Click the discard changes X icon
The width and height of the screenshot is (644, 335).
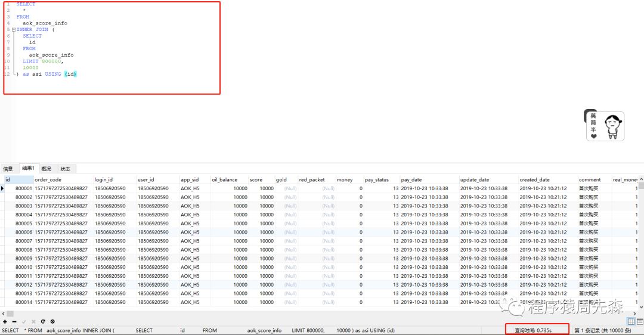coord(33,322)
